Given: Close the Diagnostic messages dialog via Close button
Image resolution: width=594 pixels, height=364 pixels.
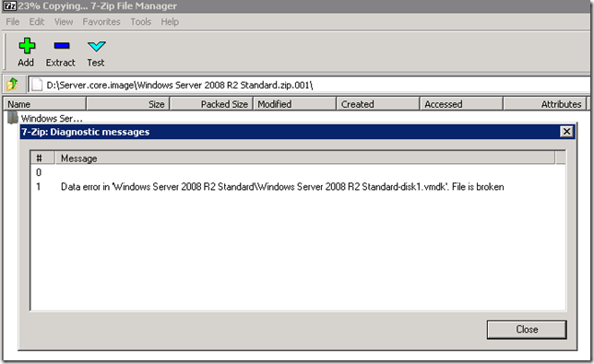Looking at the screenshot, I should pos(527,329).
